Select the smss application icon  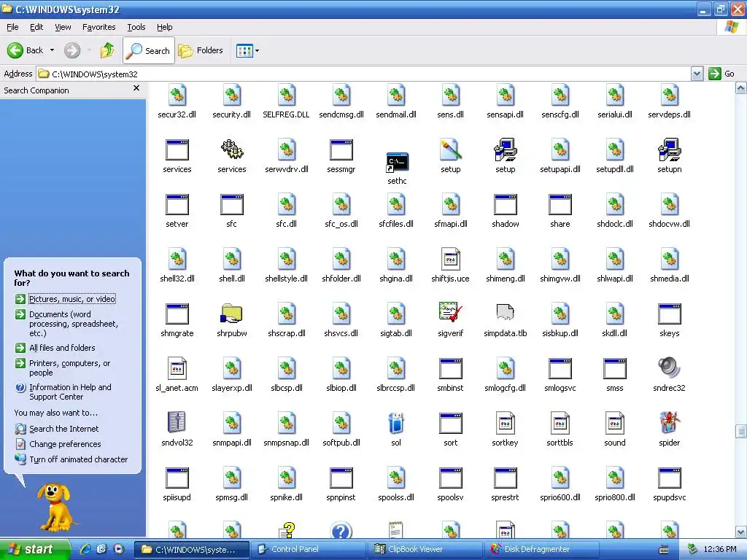[x=614, y=368]
